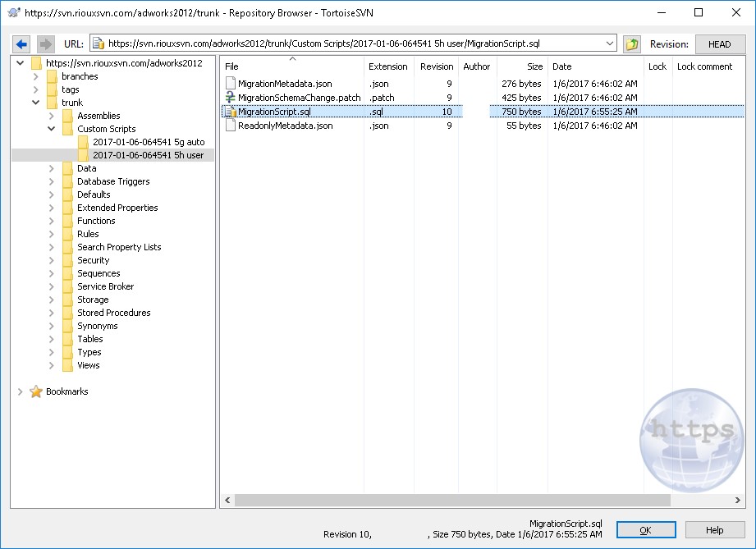Click the 1/6/2017 6:55:25 AM date cell
The height and width of the screenshot is (549, 756).
[595, 112]
